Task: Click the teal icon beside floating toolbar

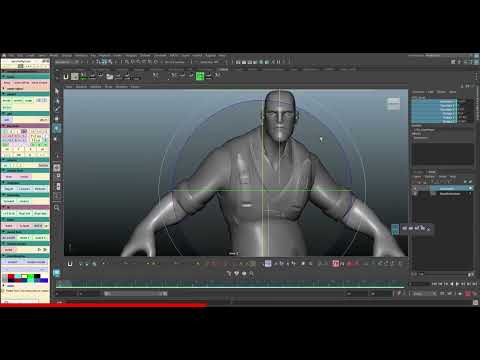Action: pyautogui.click(x=395, y=229)
